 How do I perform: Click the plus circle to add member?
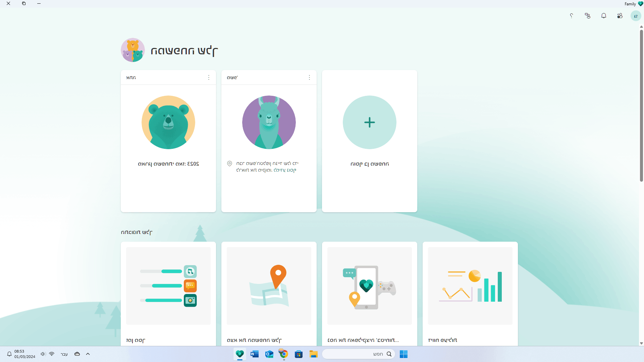tap(369, 122)
